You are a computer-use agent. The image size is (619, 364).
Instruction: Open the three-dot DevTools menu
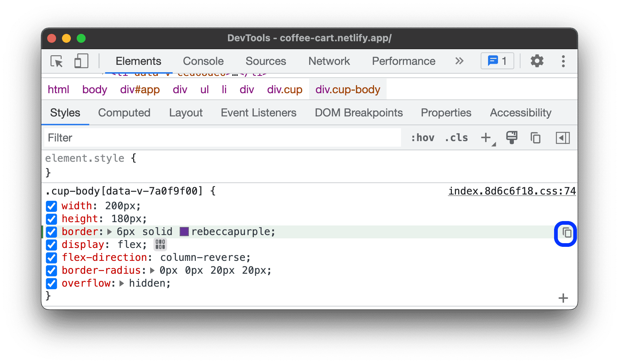click(x=563, y=61)
